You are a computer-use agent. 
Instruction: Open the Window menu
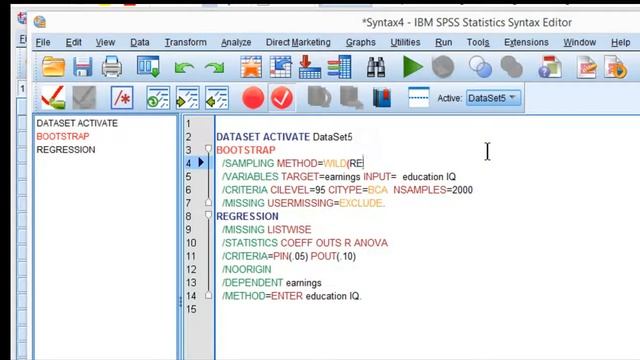[x=580, y=42]
